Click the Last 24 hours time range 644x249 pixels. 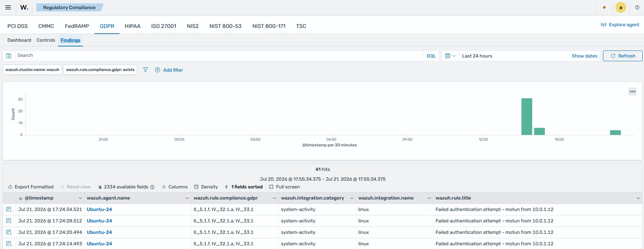[x=477, y=56]
